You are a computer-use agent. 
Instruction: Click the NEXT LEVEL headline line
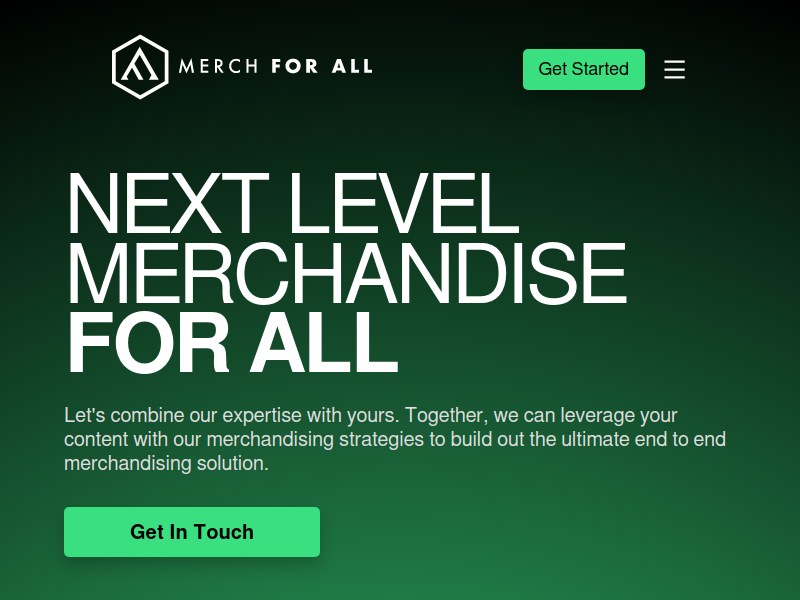point(293,203)
